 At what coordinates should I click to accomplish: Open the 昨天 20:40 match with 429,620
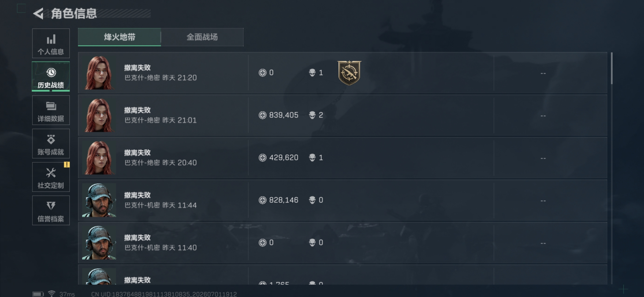point(343,158)
